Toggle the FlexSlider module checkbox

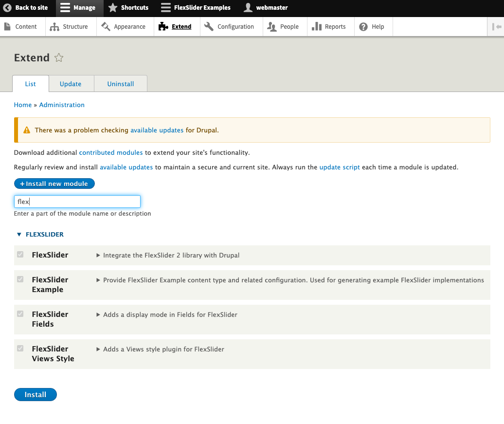[20, 255]
